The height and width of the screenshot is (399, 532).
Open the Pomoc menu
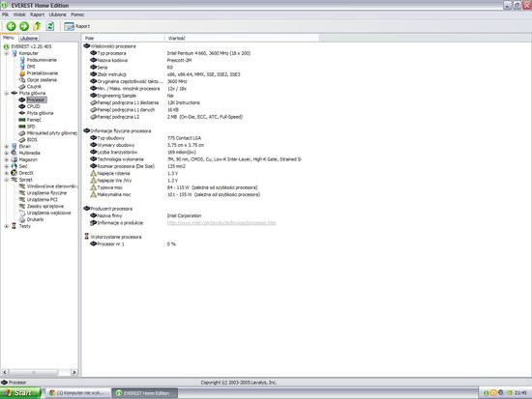tap(77, 14)
